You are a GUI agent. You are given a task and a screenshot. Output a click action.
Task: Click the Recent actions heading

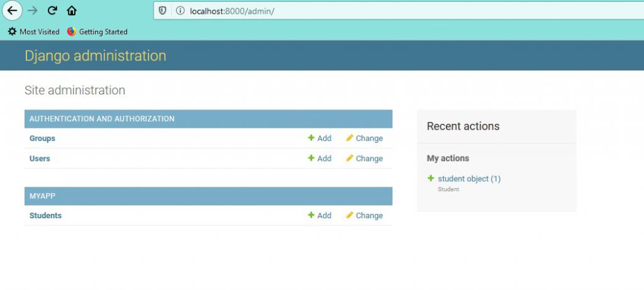[464, 126]
